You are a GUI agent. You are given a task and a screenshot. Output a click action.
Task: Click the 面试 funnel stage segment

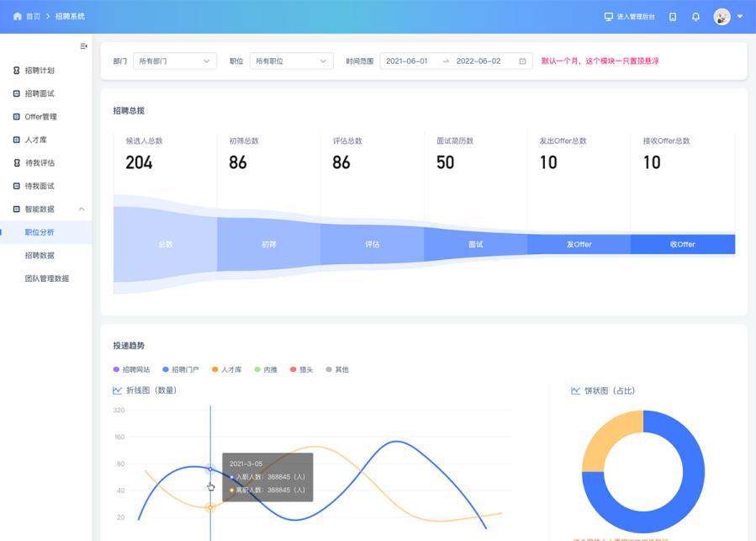click(475, 244)
